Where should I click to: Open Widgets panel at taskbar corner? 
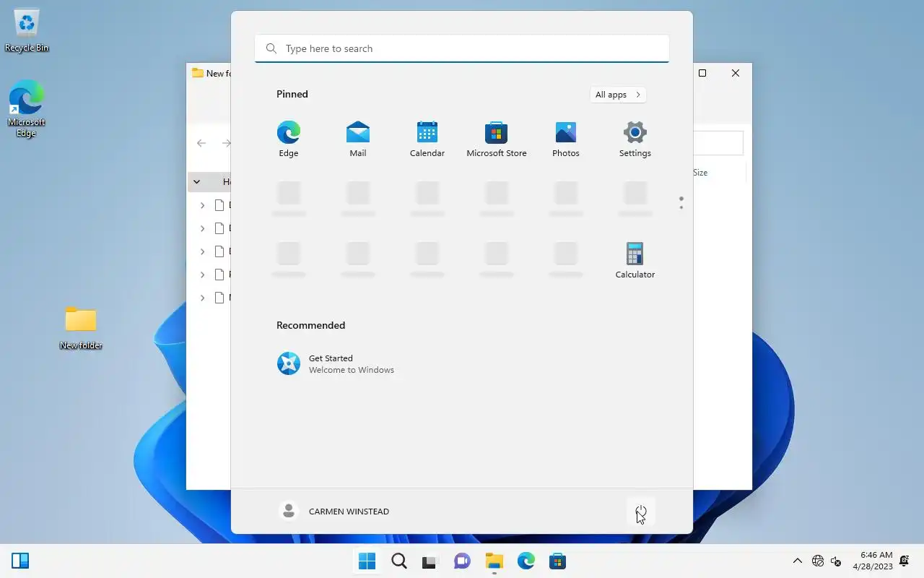tap(20, 561)
